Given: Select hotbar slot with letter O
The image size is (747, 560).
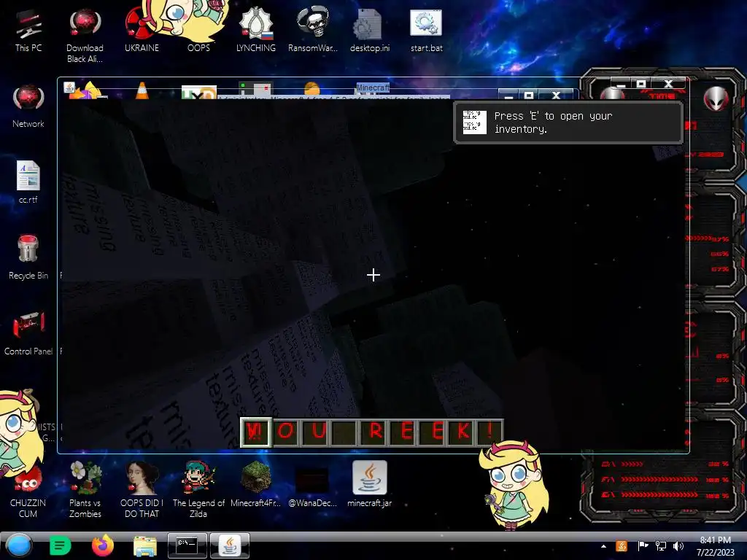Looking at the screenshot, I should click(286, 432).
